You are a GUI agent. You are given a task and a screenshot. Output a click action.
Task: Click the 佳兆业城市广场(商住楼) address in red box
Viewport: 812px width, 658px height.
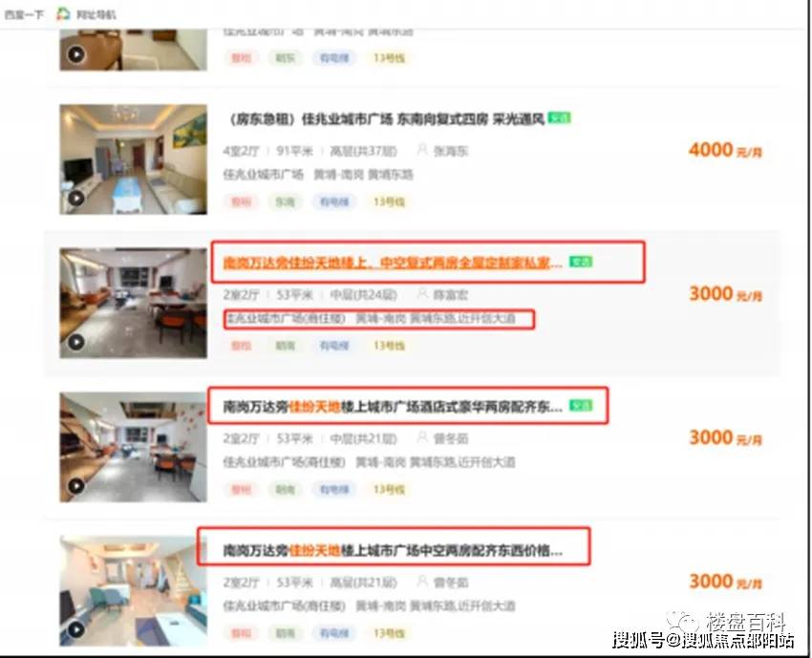pyautogui.click(x=287, y=318)
